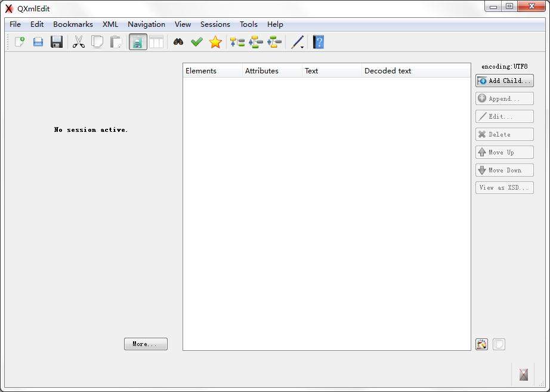Click the yellow star bookmark icon
This screenshot has width=550, height=392.
[x=215, y=42]
